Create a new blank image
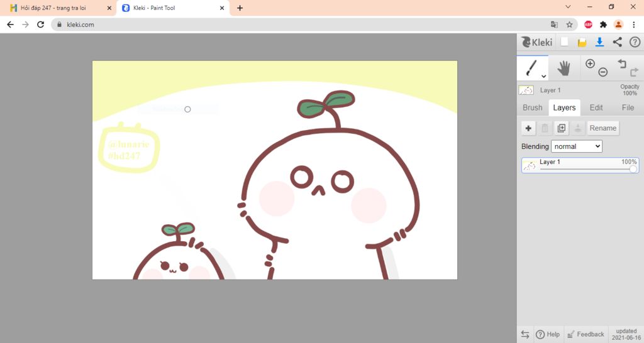The width and height of the screenshot is (644, 343). 565,42
